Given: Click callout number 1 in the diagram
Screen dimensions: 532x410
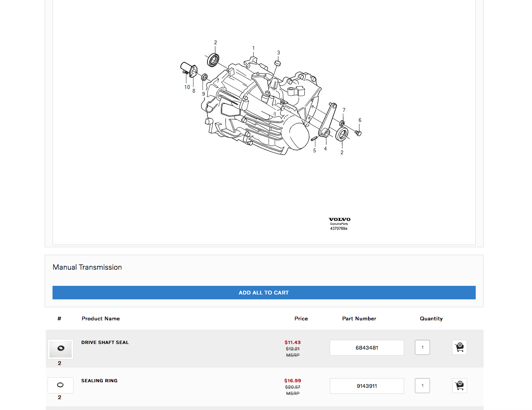Looking at the screenshot, I should coord(253,48).
